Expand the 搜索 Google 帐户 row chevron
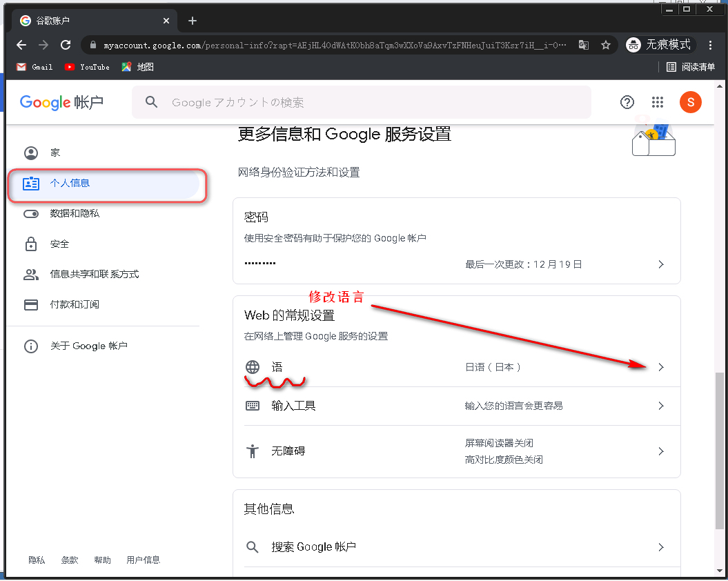 661,547
